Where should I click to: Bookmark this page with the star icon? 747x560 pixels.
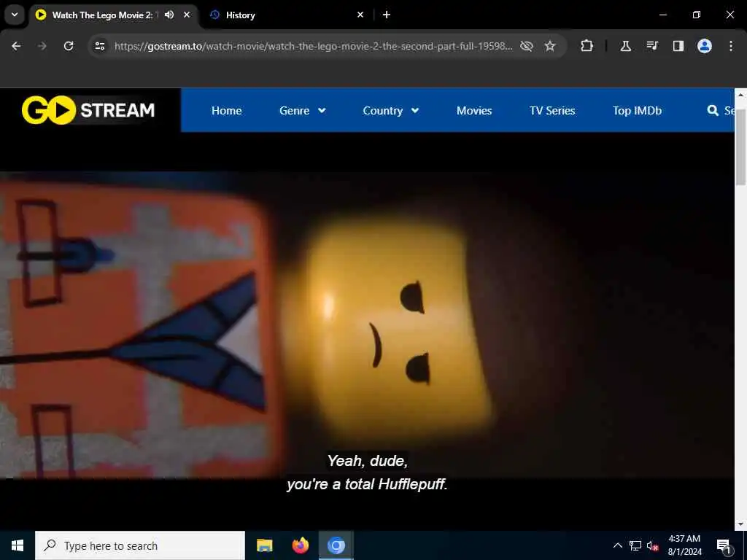(550, 46)
